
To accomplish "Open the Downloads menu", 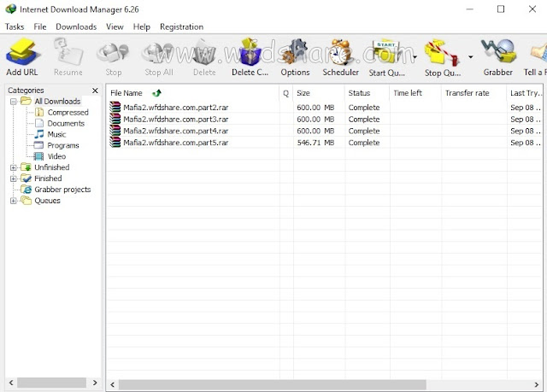I will [x=76, y=26].
